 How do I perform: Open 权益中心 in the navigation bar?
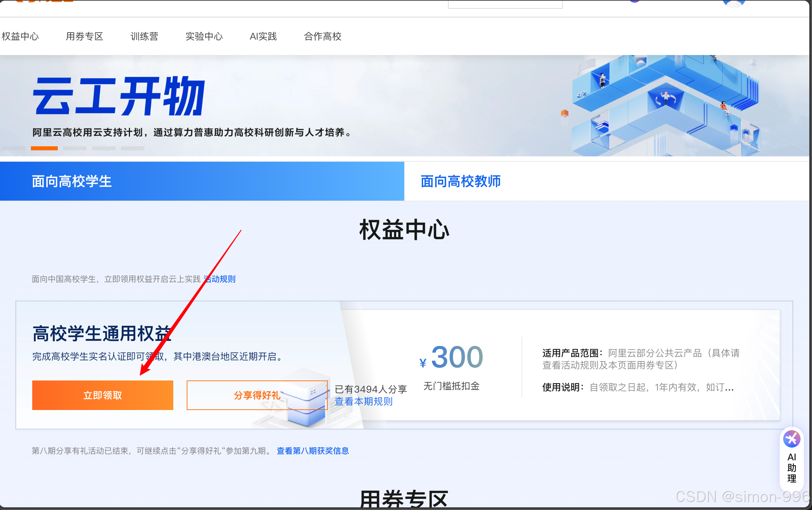(x=20, y=36)
